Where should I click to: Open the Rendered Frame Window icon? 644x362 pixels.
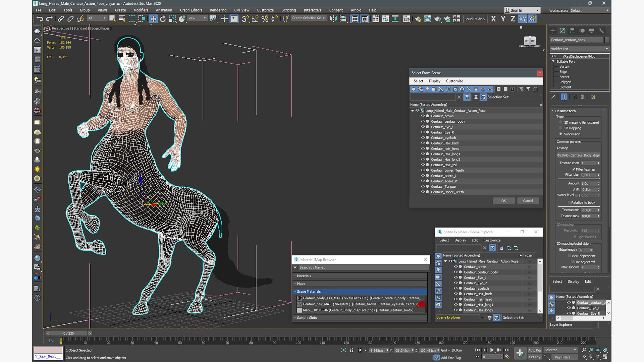coord(428,19)
